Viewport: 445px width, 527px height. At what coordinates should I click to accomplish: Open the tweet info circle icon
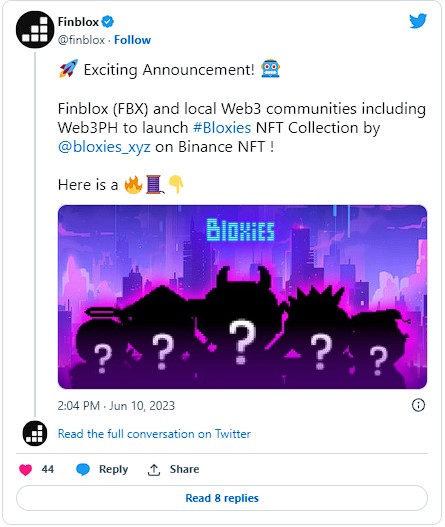pos(418,405)
